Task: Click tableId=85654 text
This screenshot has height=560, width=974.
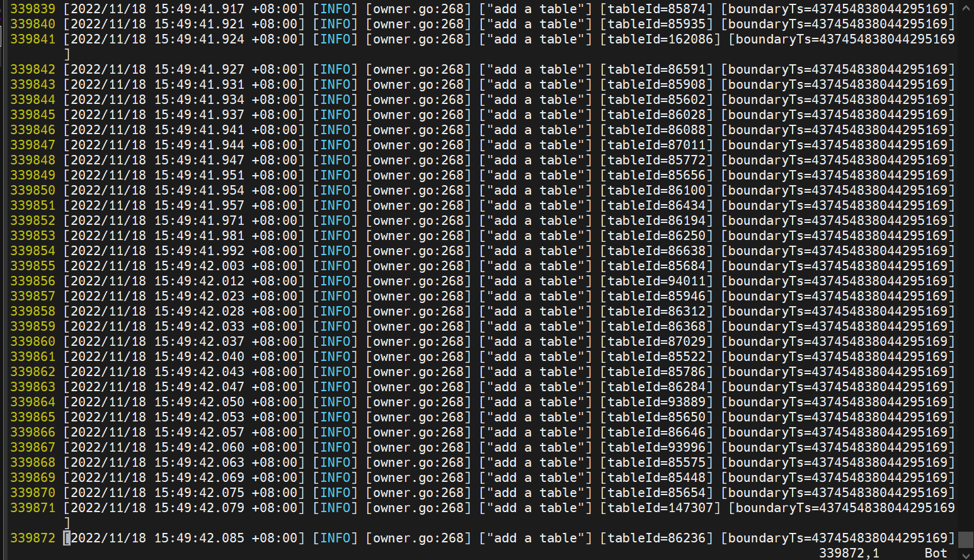Action: pos(657,493)
